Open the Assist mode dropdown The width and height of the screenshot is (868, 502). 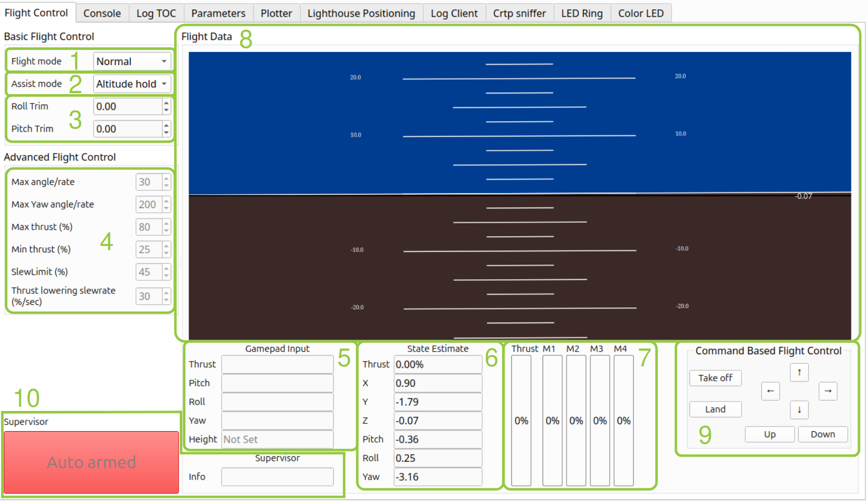tap(132, 84)
